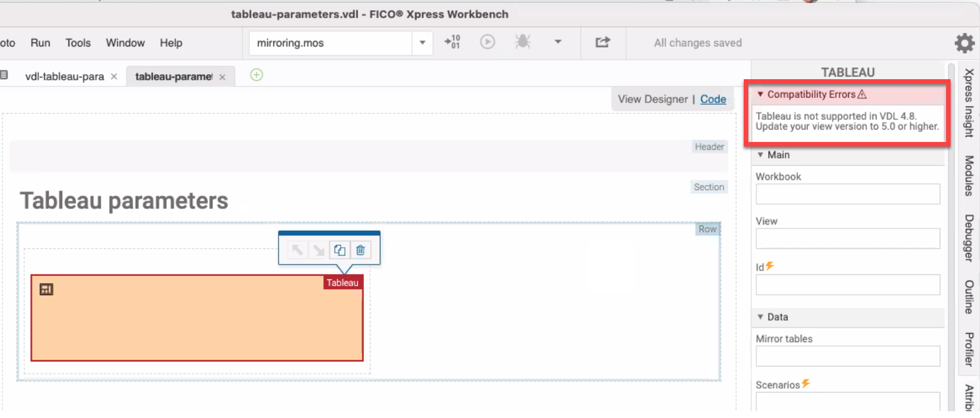Click the debug bug icon
Viewport: 980px width, 418px height.
point(523,42)
